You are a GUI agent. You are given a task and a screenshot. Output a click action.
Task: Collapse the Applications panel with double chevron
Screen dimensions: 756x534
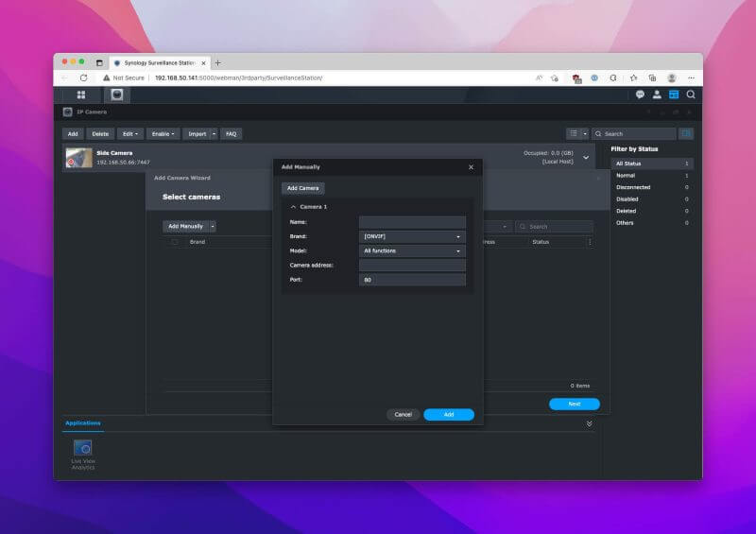[x=589, y=423]
